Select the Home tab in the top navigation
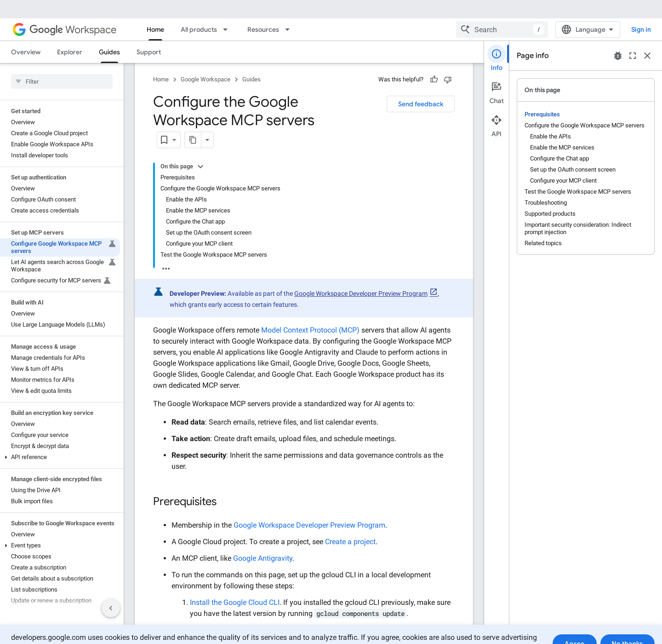This screenshot has width=662, height=644. click(x=155, y=29)
